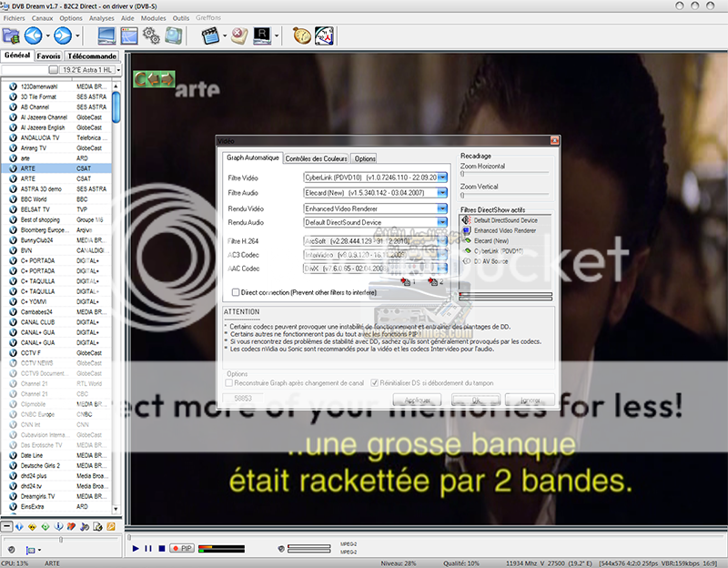Click the Ok button in Vidéo dialog
The image size is (728, 568).
point(477,401)
